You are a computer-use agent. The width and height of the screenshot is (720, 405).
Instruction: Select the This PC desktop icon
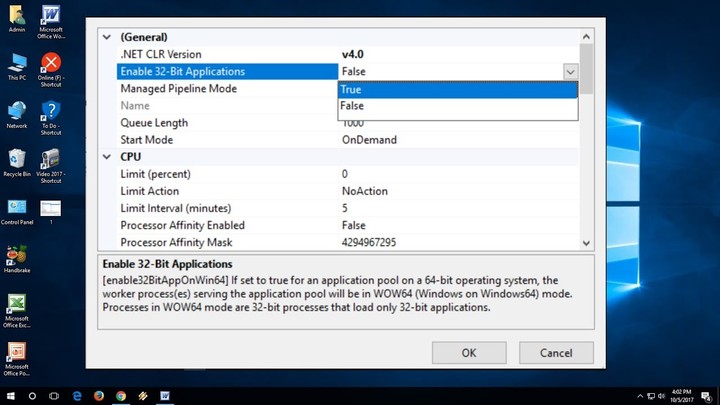tap(17, 64)
